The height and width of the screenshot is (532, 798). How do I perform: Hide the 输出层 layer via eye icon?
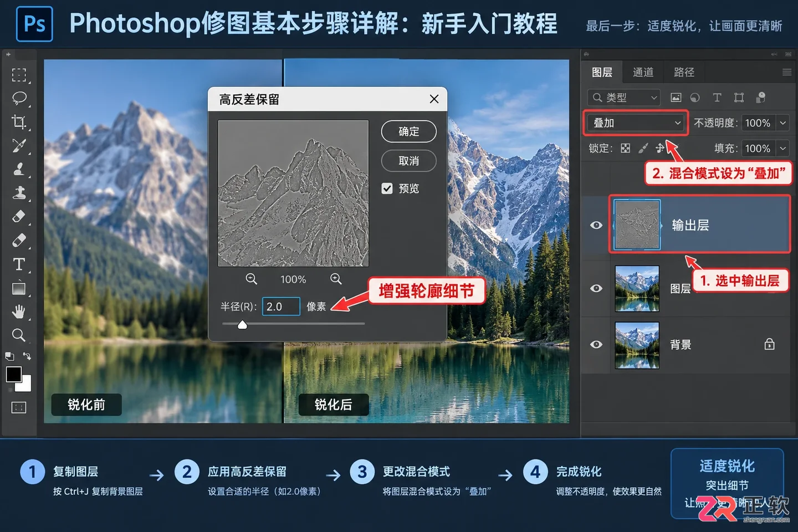(596, 225)
